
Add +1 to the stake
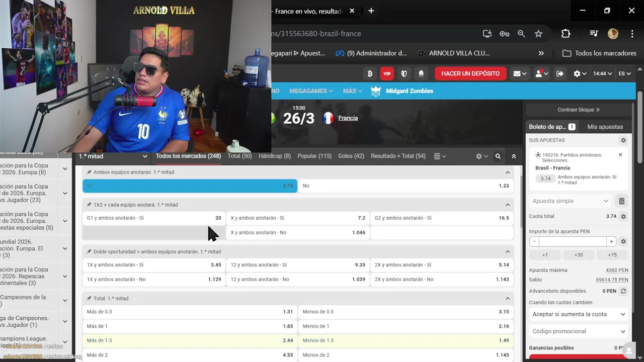(545, 255)
